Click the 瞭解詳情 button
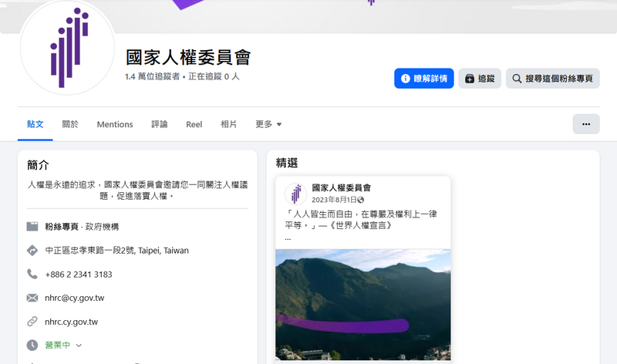The image size is (617, 364). pos(423,79)
